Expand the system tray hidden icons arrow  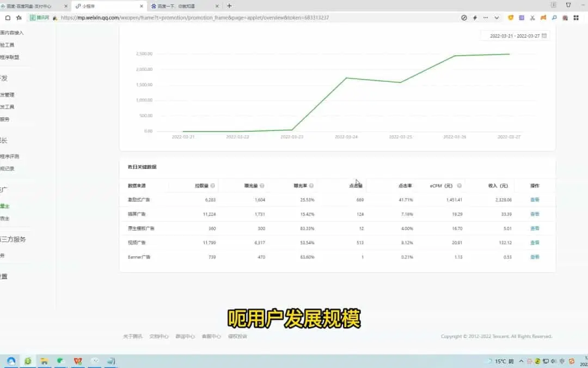click(x=522, y=361)
